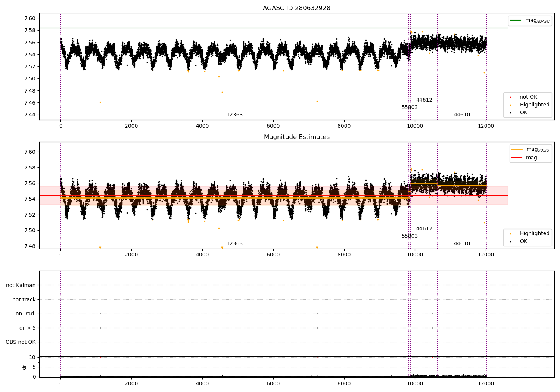Click the red dr marker near x=7250
The image size is (560, 392).
[317, 357]
